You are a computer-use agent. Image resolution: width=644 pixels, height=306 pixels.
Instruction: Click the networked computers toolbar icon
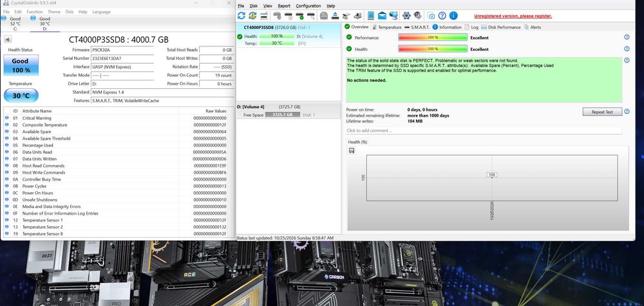coord(393,15)
